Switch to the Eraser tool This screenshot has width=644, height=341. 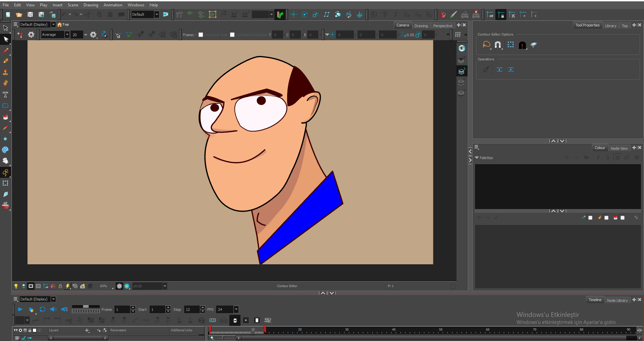5,83
